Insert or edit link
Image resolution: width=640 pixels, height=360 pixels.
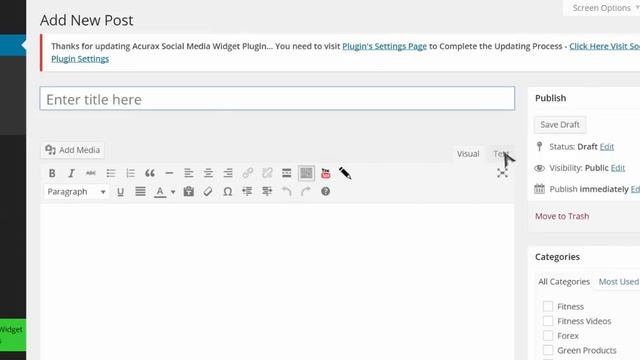pos(247,173)
